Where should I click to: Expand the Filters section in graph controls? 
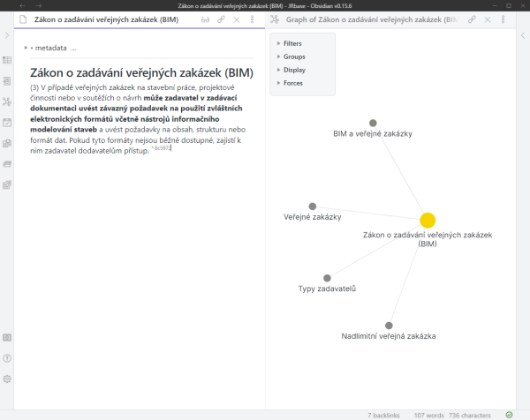292,42
